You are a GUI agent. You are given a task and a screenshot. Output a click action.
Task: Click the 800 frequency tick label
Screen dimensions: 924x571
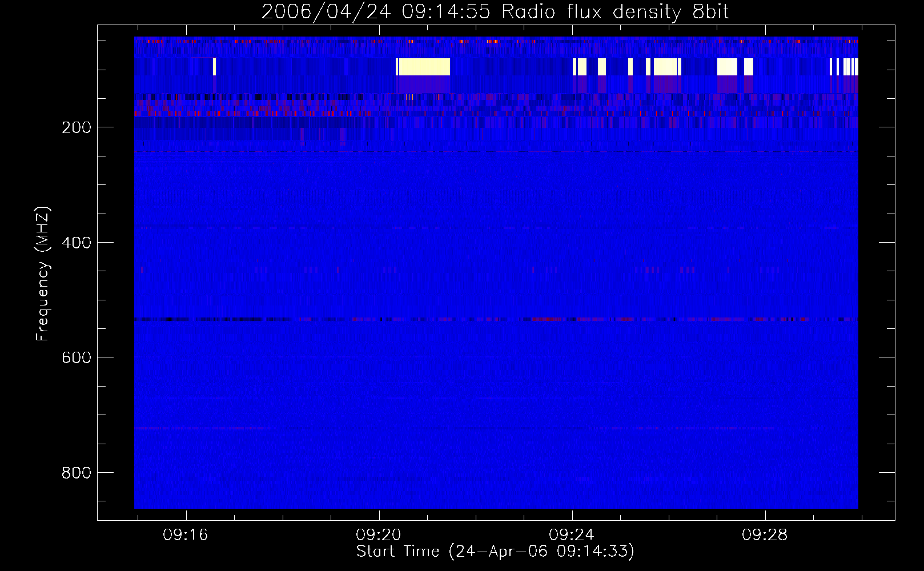tap(77, 473)
